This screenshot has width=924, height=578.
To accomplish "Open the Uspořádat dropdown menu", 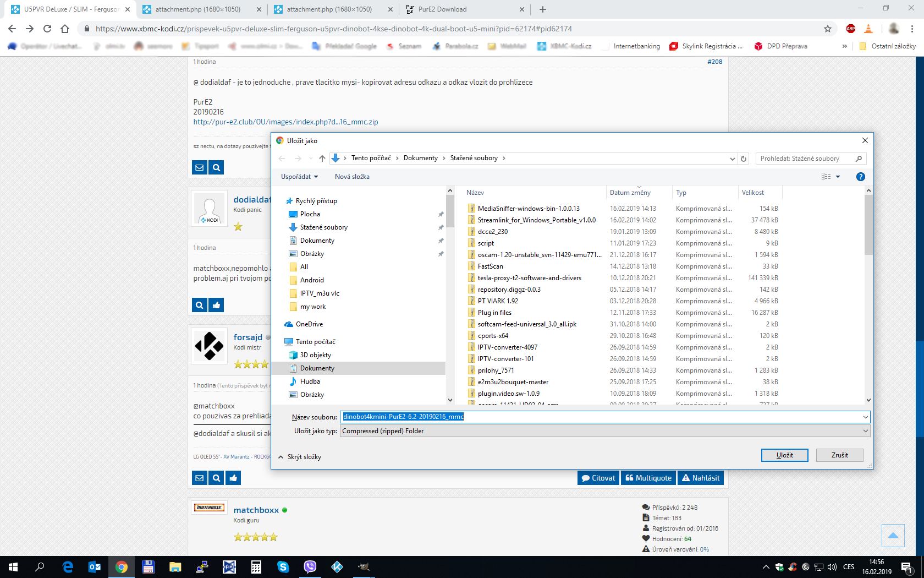I will click(299, 177).
